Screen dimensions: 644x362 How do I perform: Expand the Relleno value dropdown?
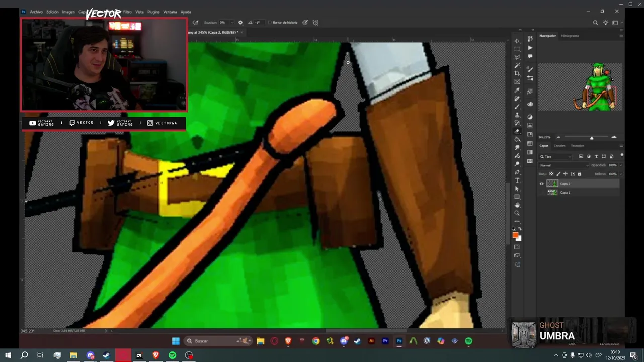(621, 174)
